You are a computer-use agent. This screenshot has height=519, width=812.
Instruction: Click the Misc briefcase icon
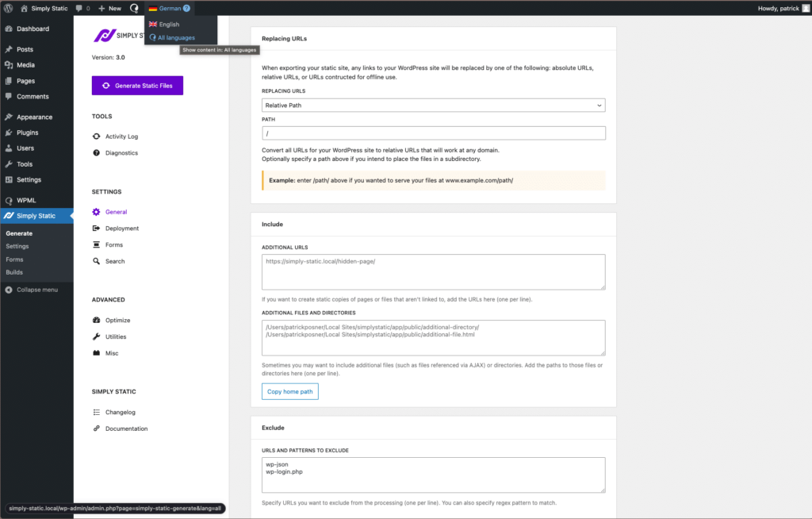(x=96, y=353)
